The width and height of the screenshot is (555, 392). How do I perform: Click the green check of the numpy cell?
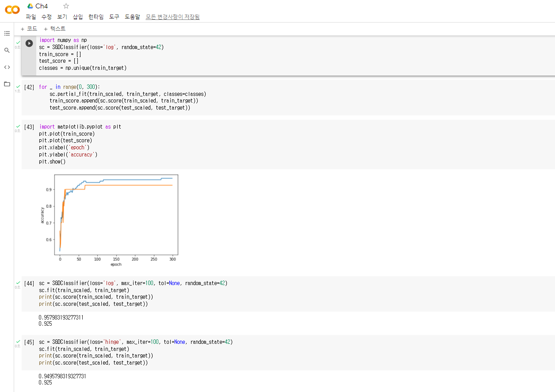click(18, 42)
